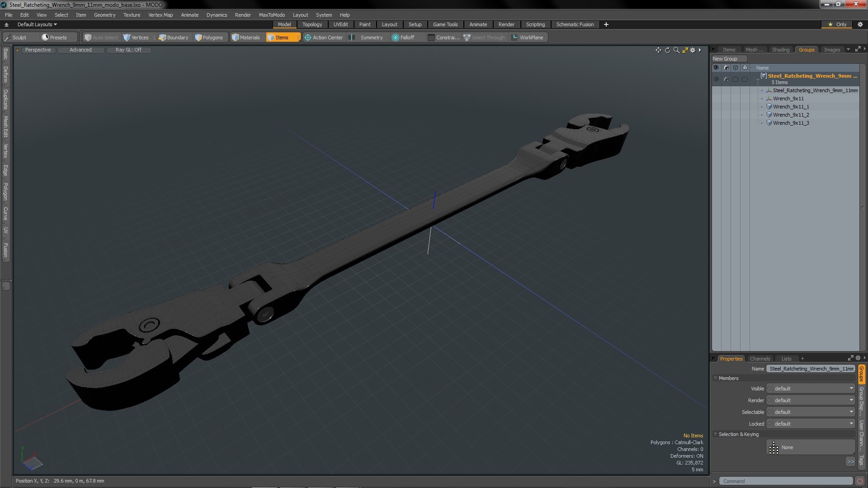Click the None selection keying button
Viewport: 868px width, 488px height.
point(810,447)
